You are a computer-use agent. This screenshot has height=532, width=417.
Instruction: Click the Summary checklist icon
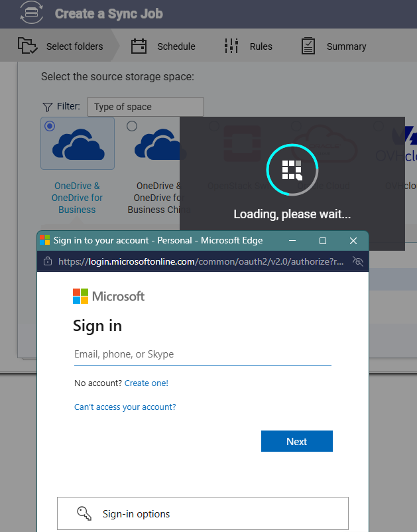coord(308,46)
